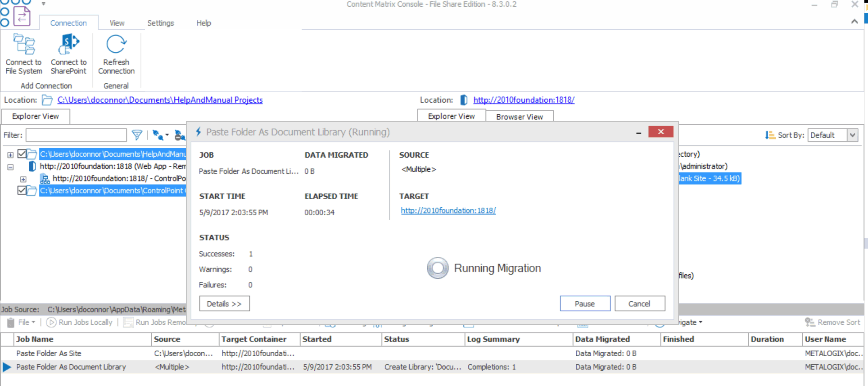The width and height of the screenshot is (868, 386).
Task: Open the View ribbon tab
Action: pos(117,23)
